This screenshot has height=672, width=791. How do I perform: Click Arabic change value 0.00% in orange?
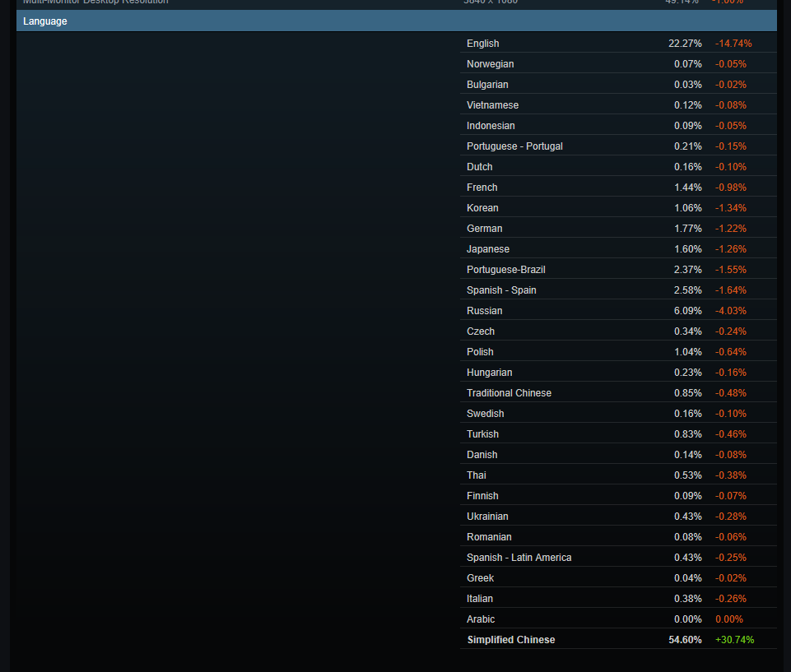tap(729, 619)
